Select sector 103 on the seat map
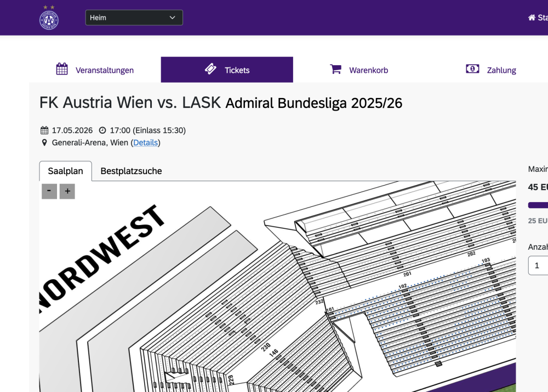The height and width of the screenshot is (392, 548). tap(486, 261)
